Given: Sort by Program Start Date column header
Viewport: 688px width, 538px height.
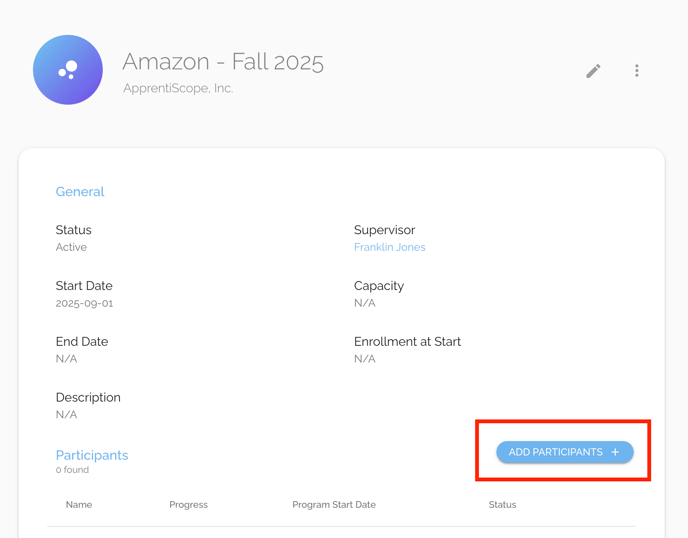Looking at the screenshot, I should pos(334,505).
